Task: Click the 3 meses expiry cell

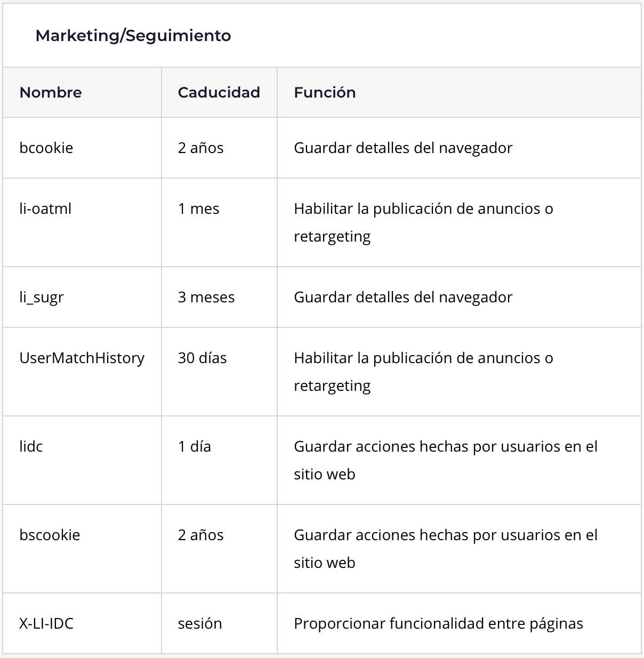Action: point(206,297)
